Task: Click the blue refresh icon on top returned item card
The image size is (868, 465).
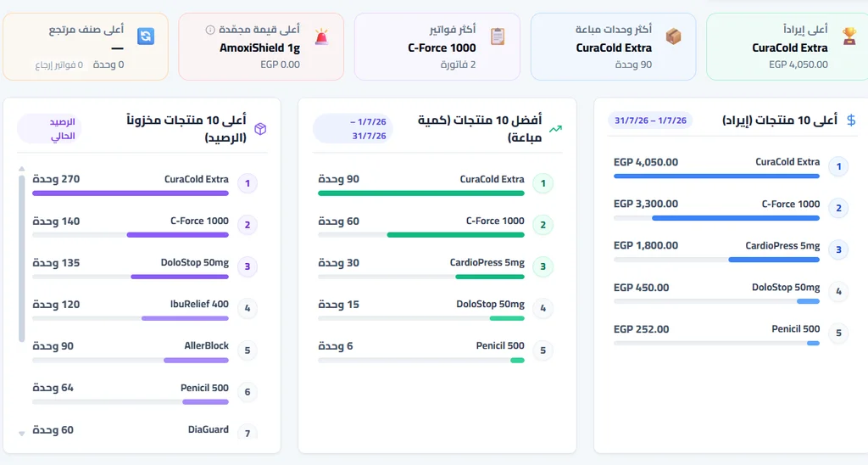Action: (146, 36)
